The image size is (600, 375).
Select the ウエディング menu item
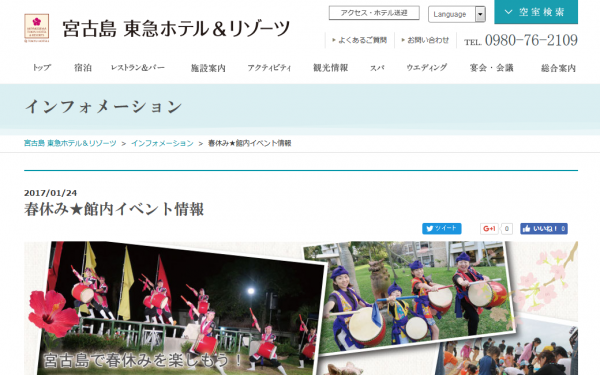click(427, 68)
